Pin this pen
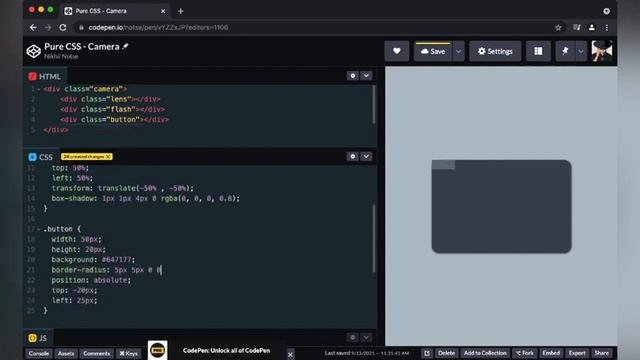The height and width of the screenshot is (360, 640). click(565, 51)
